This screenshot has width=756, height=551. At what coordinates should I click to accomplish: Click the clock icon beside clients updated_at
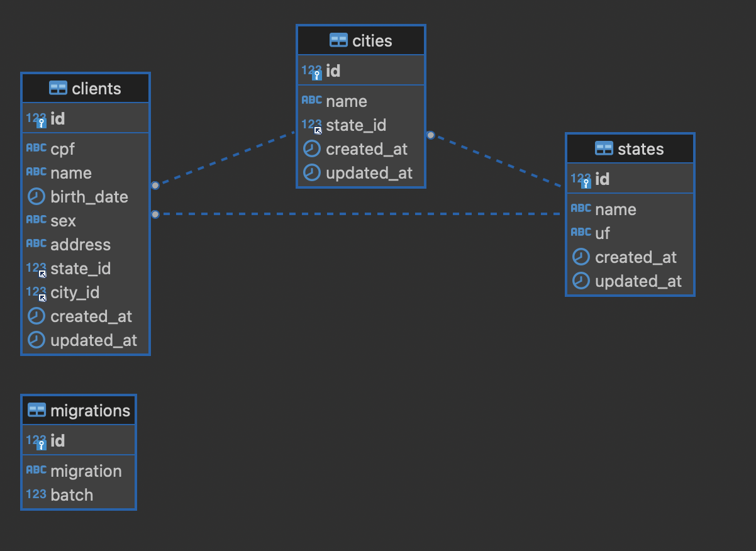(x=36, y=340)
